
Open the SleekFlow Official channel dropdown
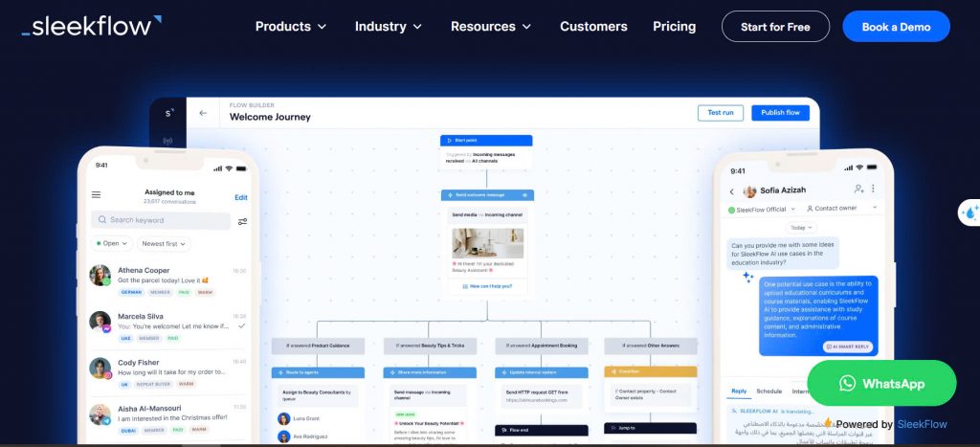tap(762, 210)
